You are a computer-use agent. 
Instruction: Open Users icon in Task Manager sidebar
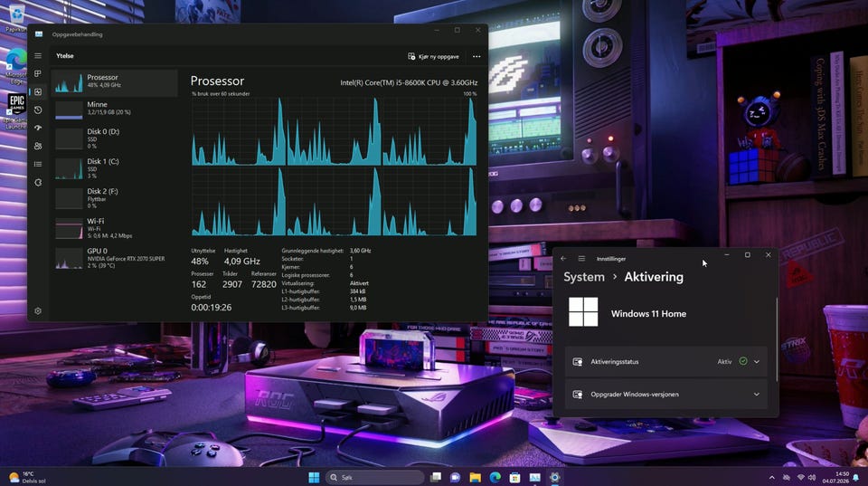[x=38, y=147]
